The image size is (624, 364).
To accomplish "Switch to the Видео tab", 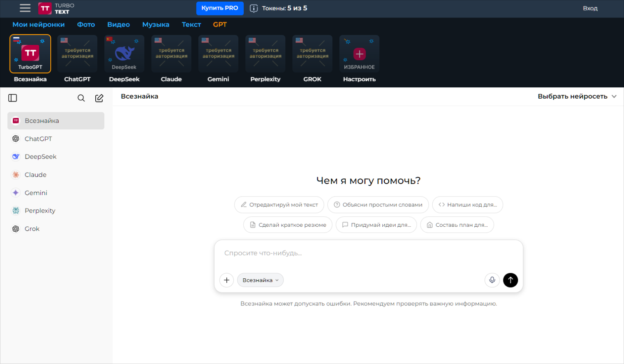I will click(x=119, y=25).
